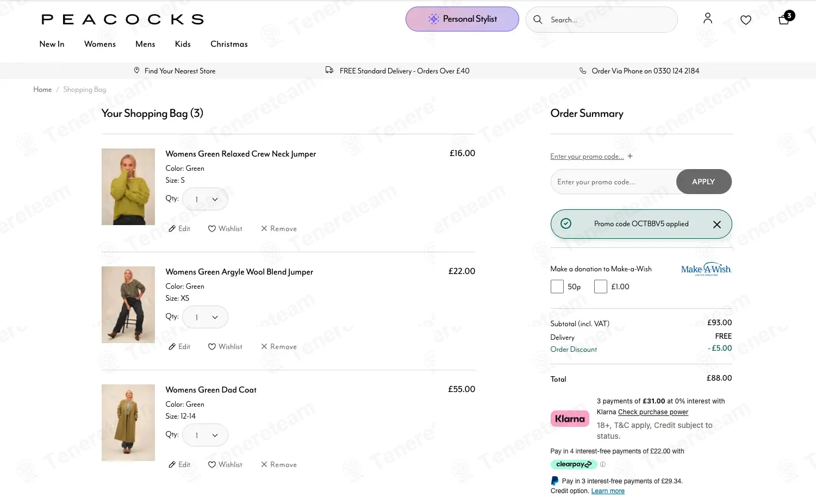Add Green Relaxed Crew Neck Jumper to wishlist
The height and width of the screenshot is (504, 816).
coord(225,229)
